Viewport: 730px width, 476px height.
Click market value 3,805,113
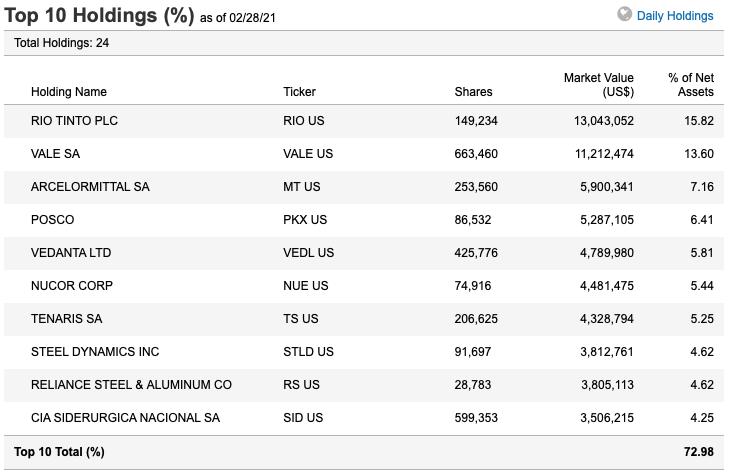pos(608,385)
